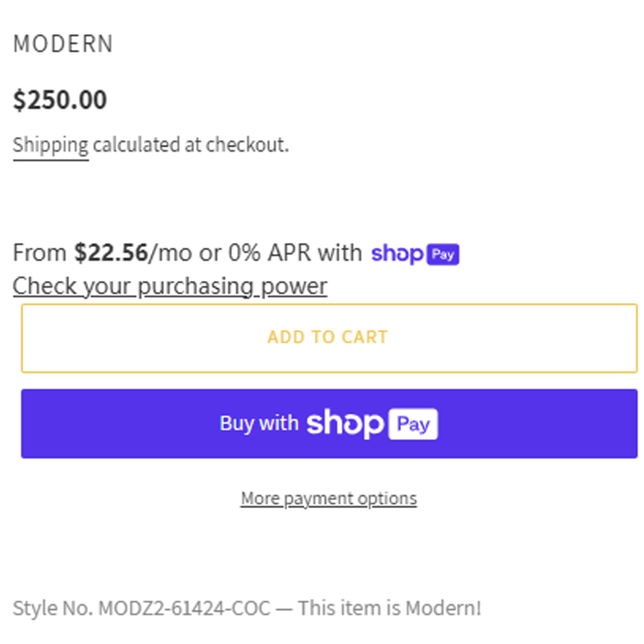The height and width of the screenshot is (644, 644).
Task: Click the word 'payment' in options link
Action: 318,499
